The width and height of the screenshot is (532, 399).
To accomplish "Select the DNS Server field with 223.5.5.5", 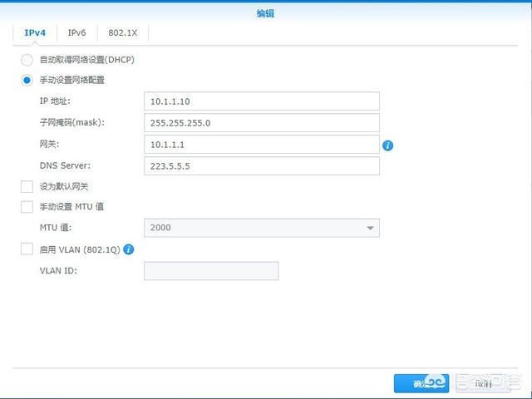I will click(261, 166).
